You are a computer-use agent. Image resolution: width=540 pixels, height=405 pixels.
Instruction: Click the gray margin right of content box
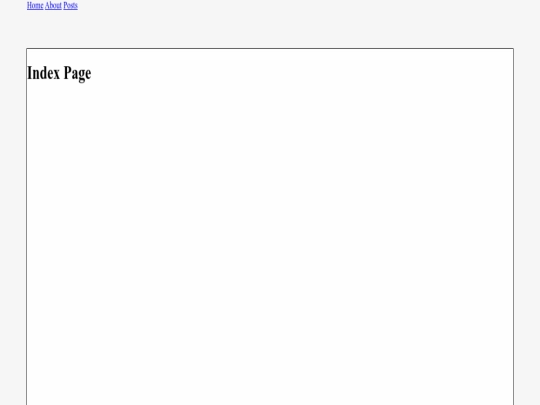point(527,227)
